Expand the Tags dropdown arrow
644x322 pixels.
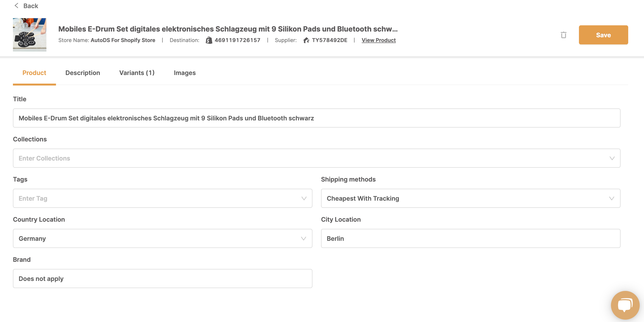304,199
